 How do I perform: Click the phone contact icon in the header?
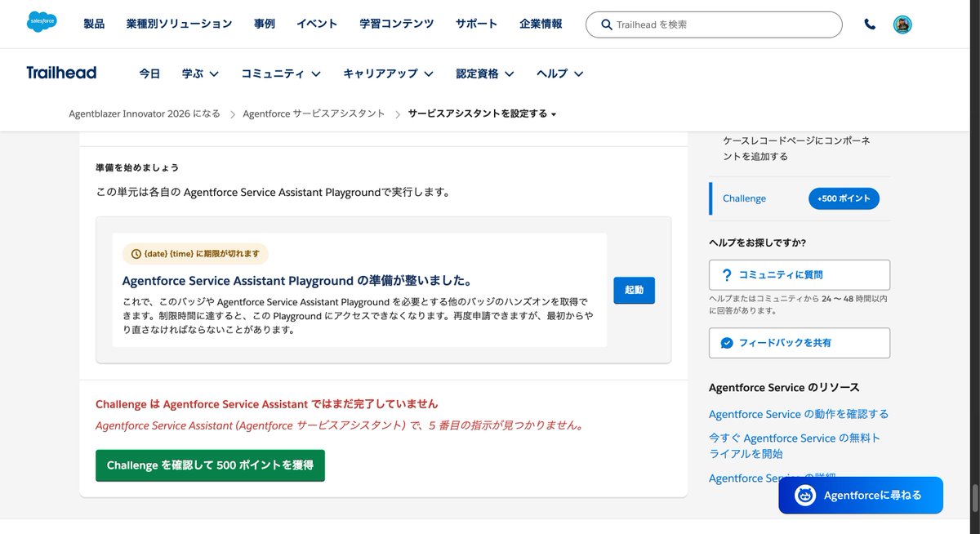point(868,24)
